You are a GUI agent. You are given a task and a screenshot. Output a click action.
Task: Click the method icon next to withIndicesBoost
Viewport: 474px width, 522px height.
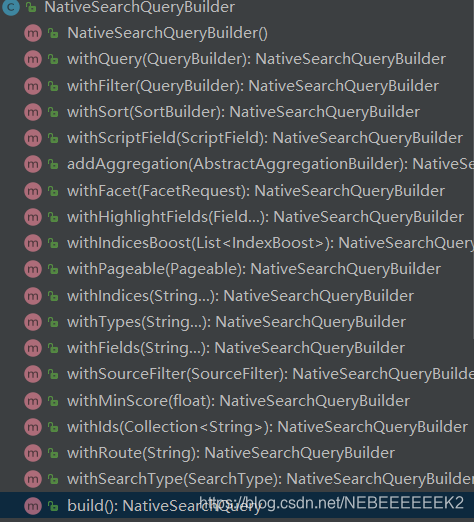coord(33,243)
